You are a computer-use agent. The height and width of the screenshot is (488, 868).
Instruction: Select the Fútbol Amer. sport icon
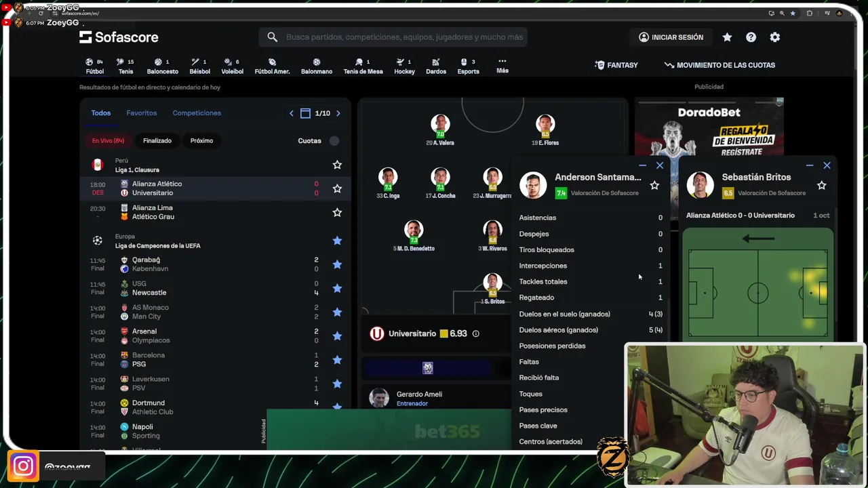272,66
